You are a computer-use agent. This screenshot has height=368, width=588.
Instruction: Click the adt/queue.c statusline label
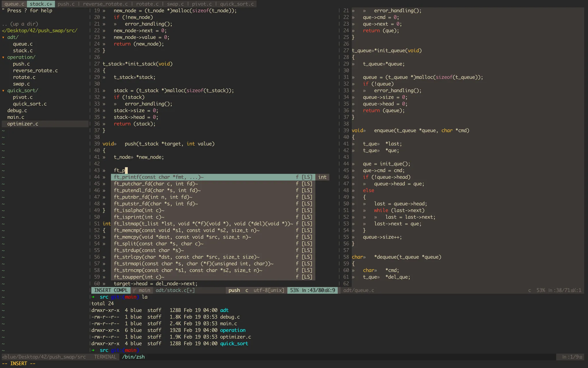point(359,290)
